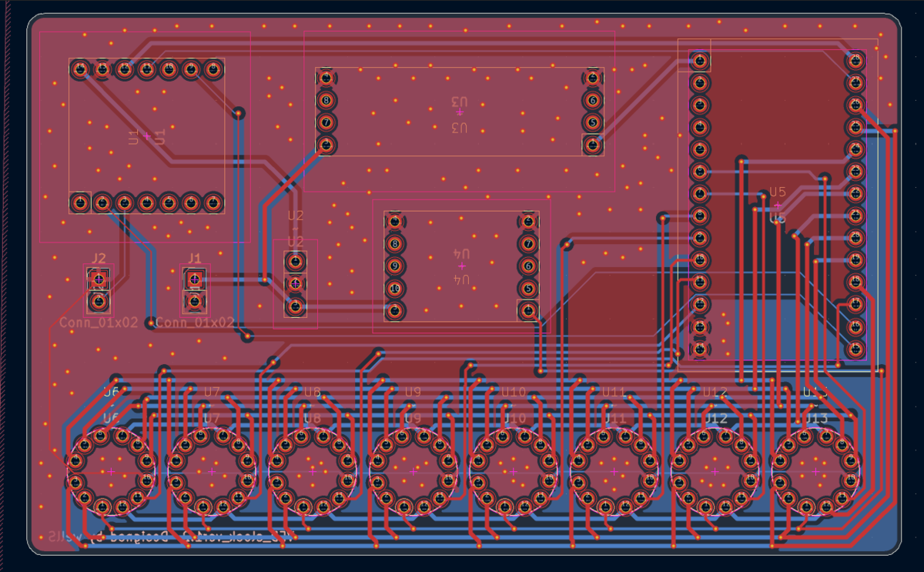The height and width of the screenshot is (572, 924).
Task: Select the circular U12 socket footprint
Action: (x=715, y=471)
